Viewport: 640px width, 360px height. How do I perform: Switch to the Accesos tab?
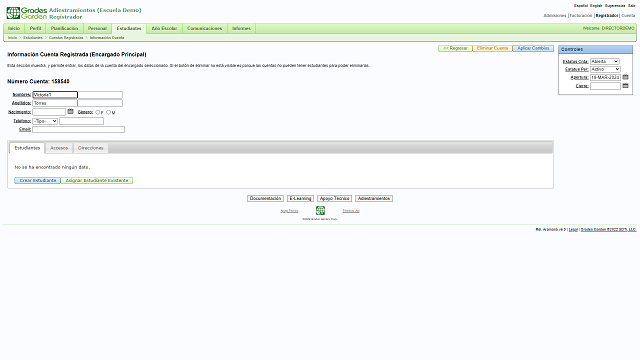click(59, 148)
